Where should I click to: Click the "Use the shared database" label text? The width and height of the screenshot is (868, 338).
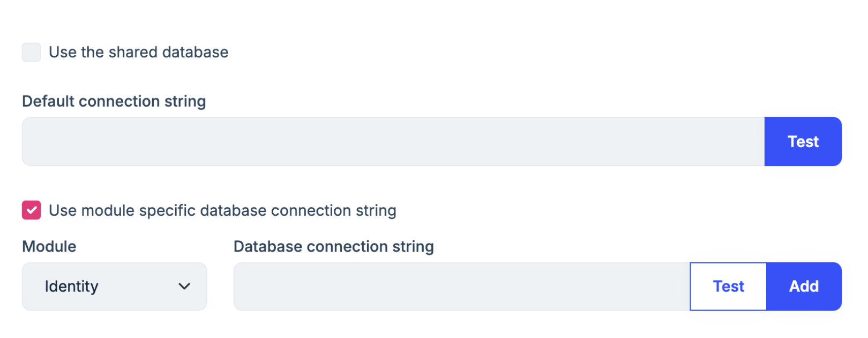pyautogui.click(x=138, y=53)
